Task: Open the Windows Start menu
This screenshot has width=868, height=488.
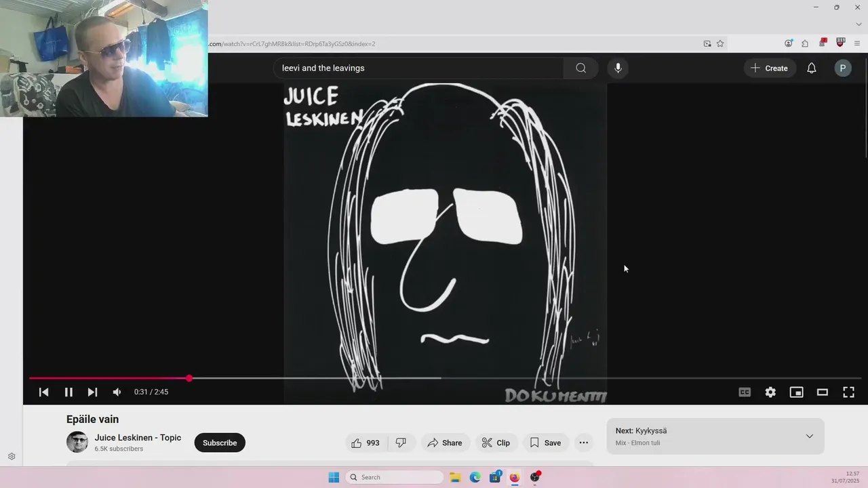Action: pos(334,477)
